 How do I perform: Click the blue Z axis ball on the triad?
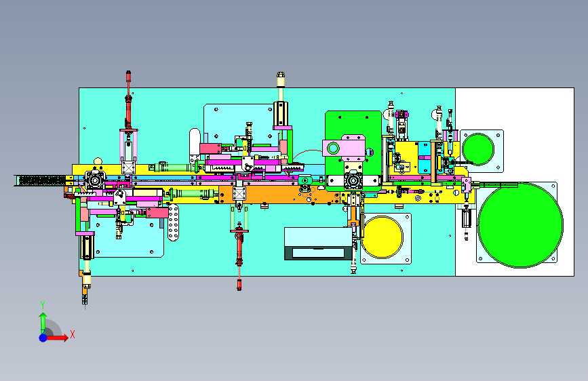point(43,338)
